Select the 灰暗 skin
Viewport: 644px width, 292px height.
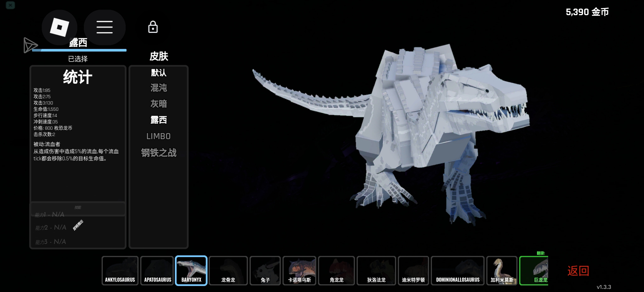tap(159, 104)
